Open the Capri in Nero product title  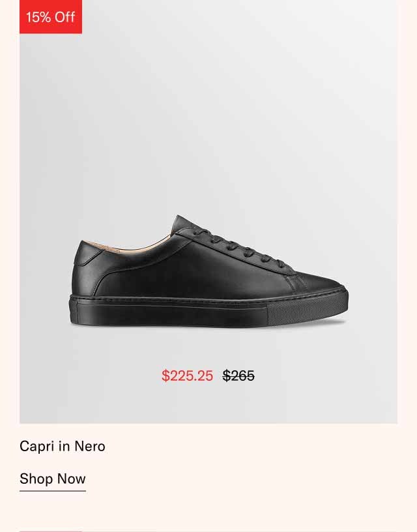pos(63,447)
